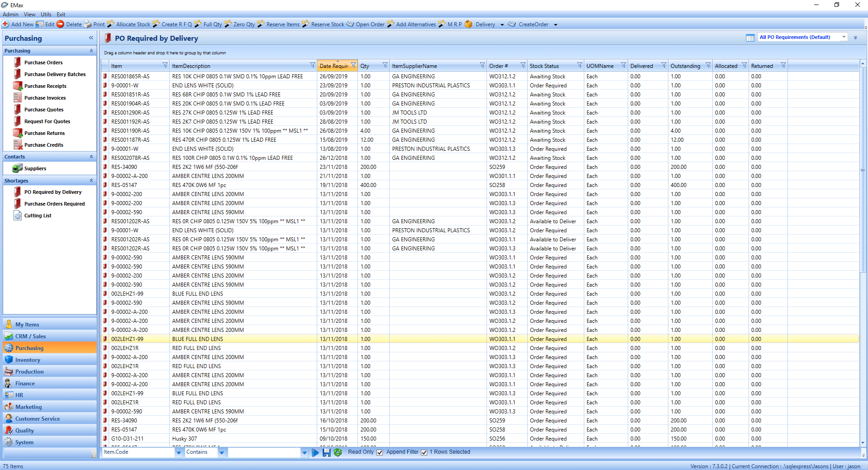Open the ItemSupplierName column filter icon
This screenshot has width=868, height=470.
pos(482,66)
